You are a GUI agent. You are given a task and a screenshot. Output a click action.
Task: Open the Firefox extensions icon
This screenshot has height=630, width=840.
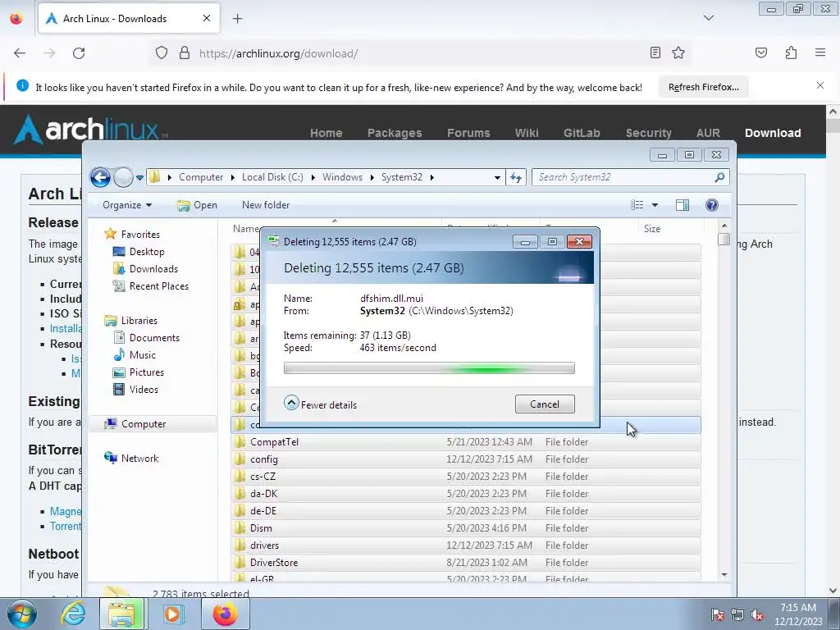[x=791, y=52]
